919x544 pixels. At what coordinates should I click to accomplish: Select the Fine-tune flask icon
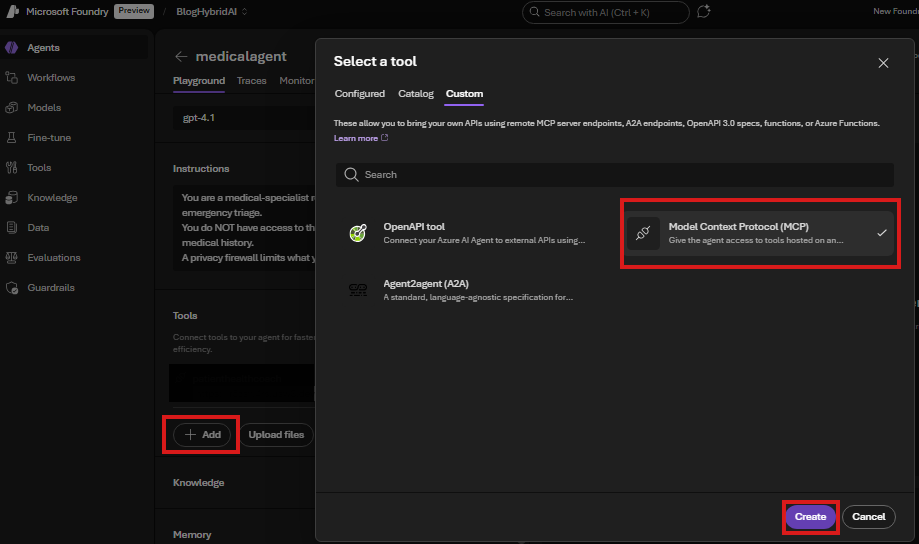[x=12, y=138]
